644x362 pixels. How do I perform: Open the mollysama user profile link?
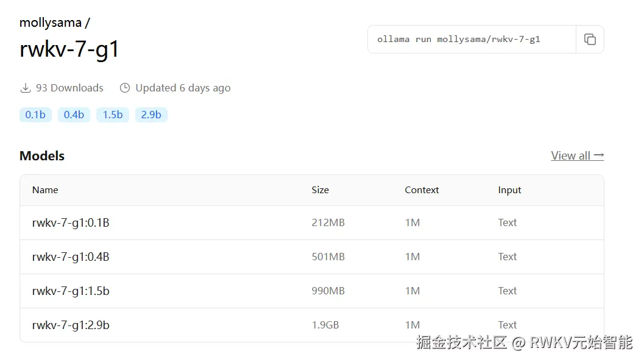pyautogui.click(x=51, y=23)
